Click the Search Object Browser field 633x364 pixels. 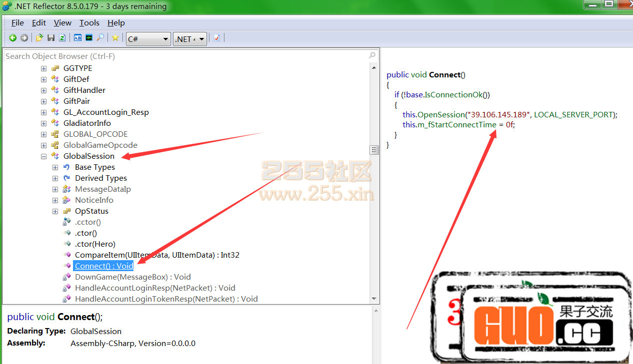pos(185,56)
